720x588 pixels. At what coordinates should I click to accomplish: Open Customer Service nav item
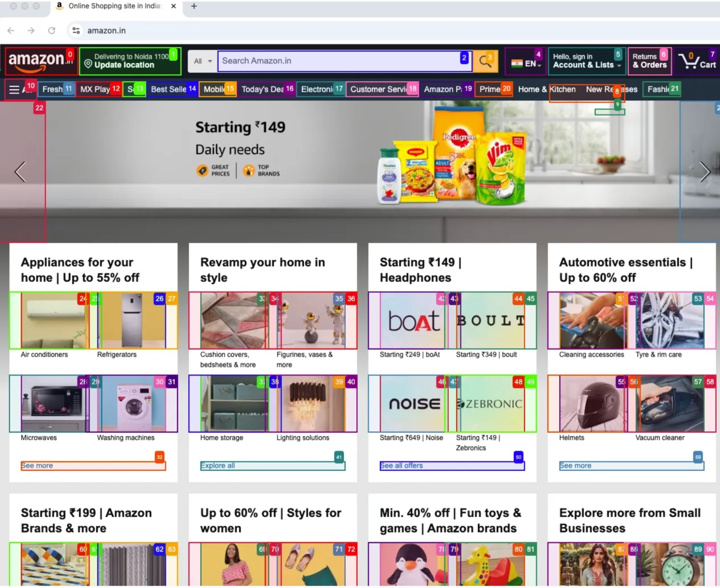coord(382,89)
